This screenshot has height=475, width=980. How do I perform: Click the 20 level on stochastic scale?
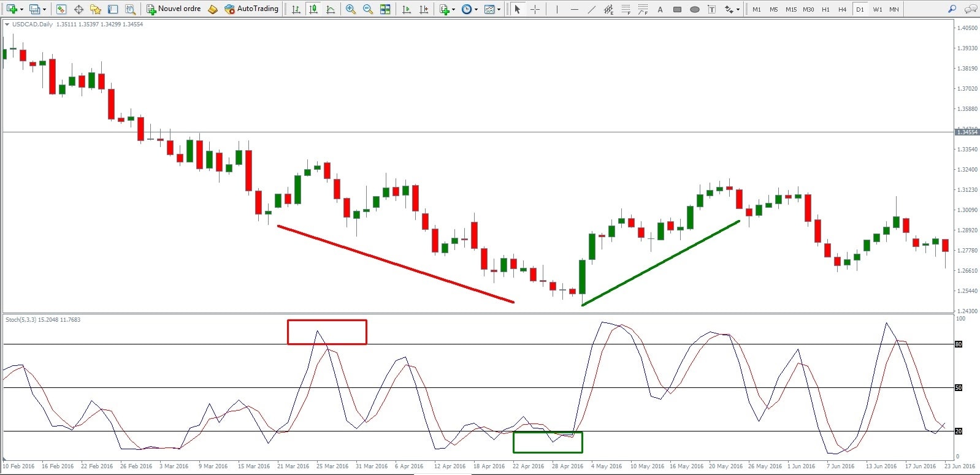(x=959, y=431)
